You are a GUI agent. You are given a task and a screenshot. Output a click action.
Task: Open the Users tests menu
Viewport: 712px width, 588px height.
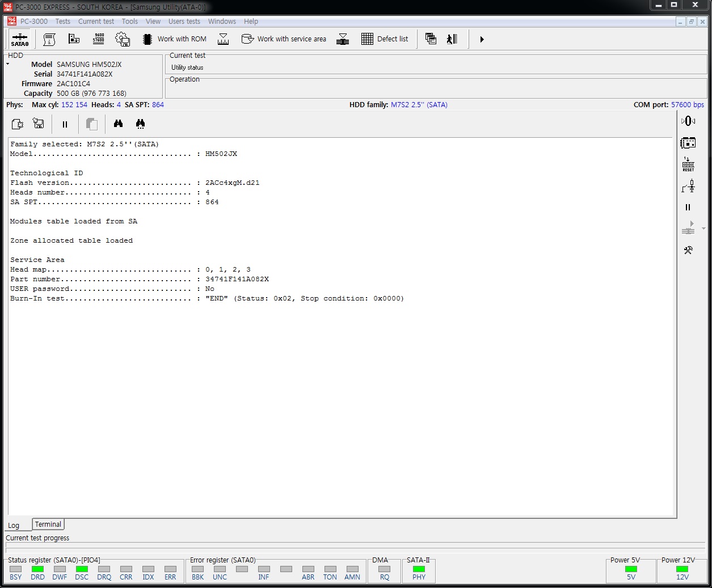pyautogui.click(x=184, y=22)
